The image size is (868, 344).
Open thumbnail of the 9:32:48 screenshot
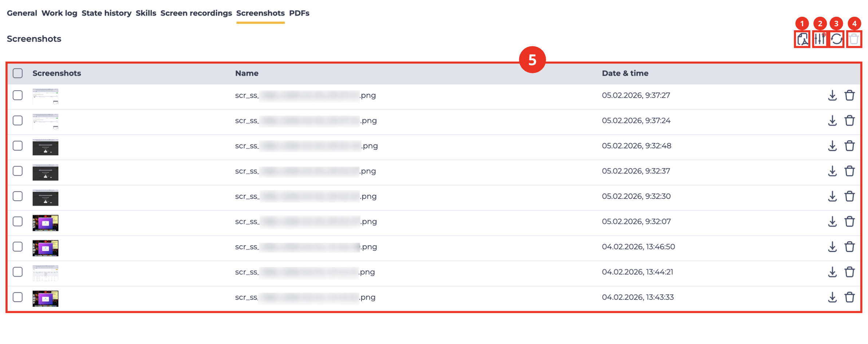tap(46, 147)
